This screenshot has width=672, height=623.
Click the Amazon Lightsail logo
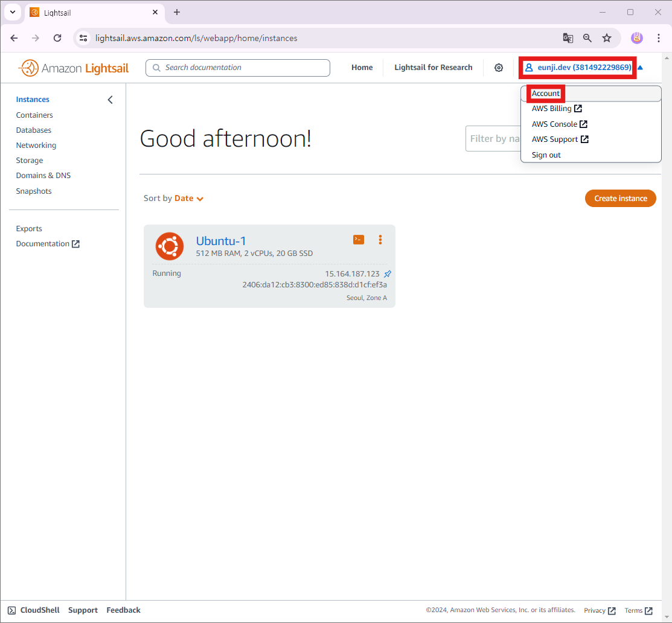(74, 68)
